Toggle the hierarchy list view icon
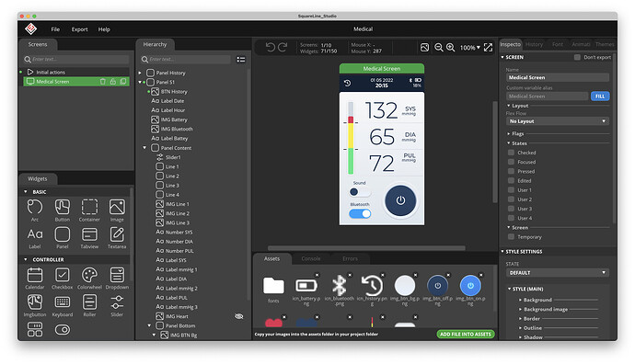 (x=241, y=60)
